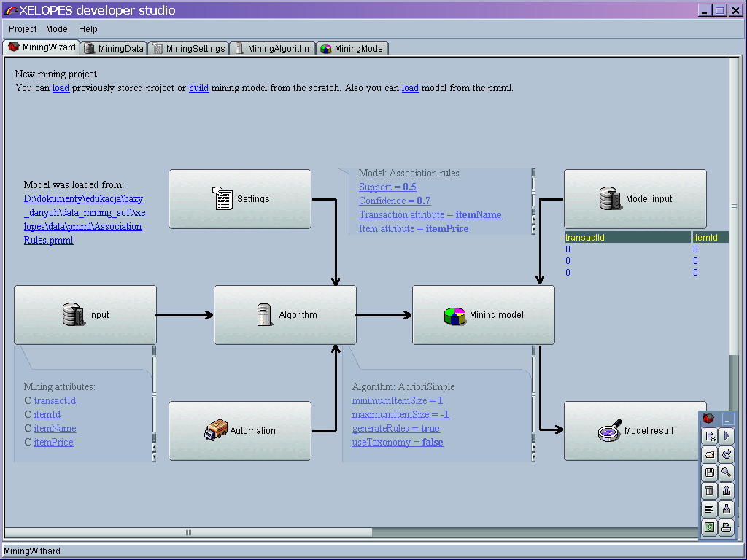
Task: Click the itemId table column header
Action: [711, 237]
